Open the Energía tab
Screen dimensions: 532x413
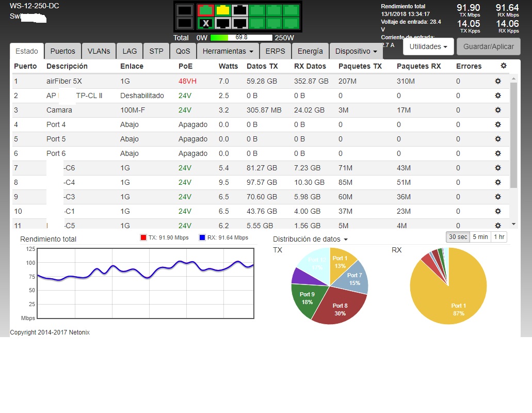(310, 51)
